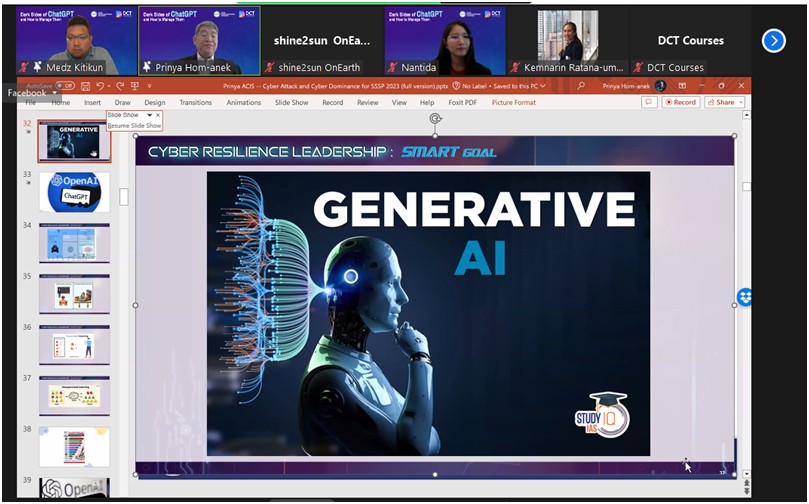Open the Comments pane icon
809x504 pixels.
coord(650,102)
